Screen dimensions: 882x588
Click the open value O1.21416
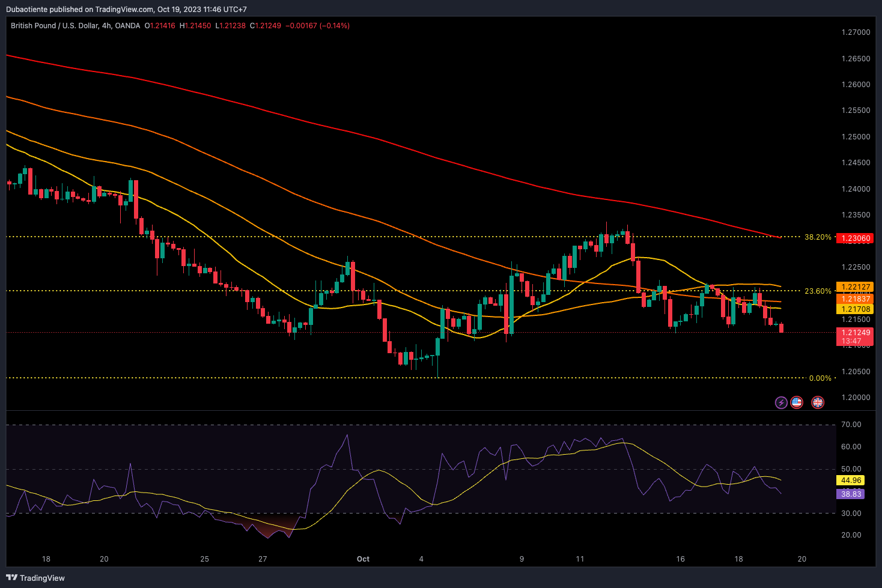160,26
